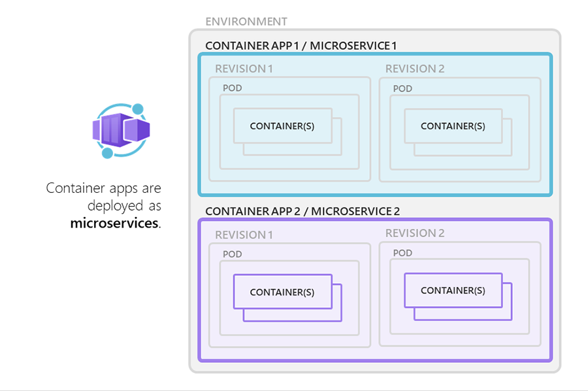Click purple CONTAINER(S) box in App 2 Revision 1
The width and height of the screenshot is (588, 391).
[283, 292]
